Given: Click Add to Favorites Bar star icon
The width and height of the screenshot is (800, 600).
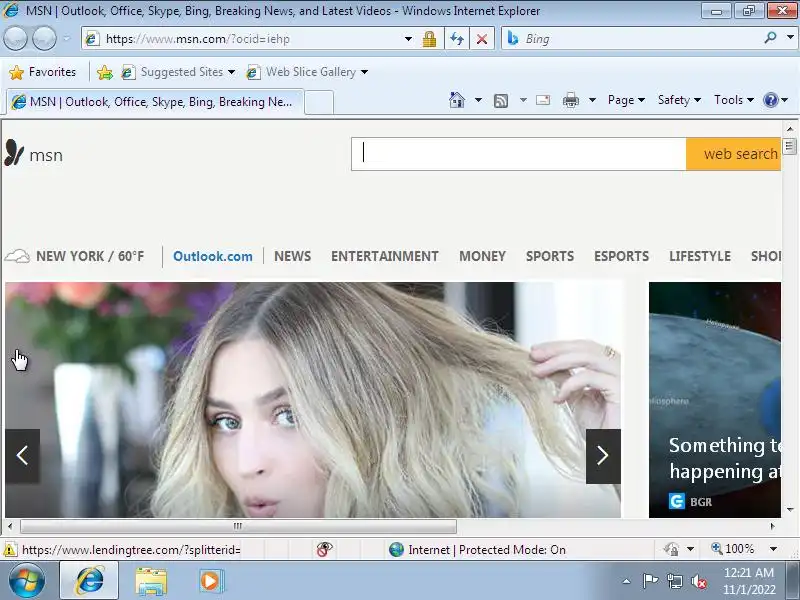Looking at the screenshot, I should [105, 72].
